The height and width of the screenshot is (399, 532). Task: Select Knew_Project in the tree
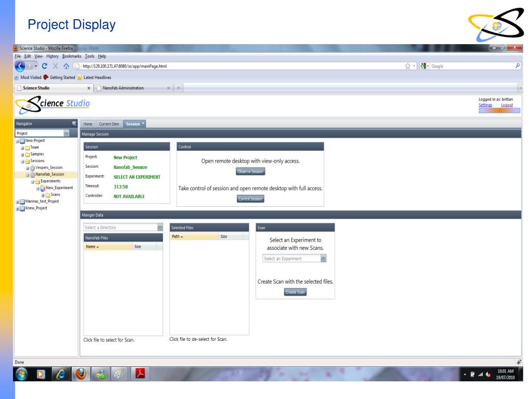(36, 208)
